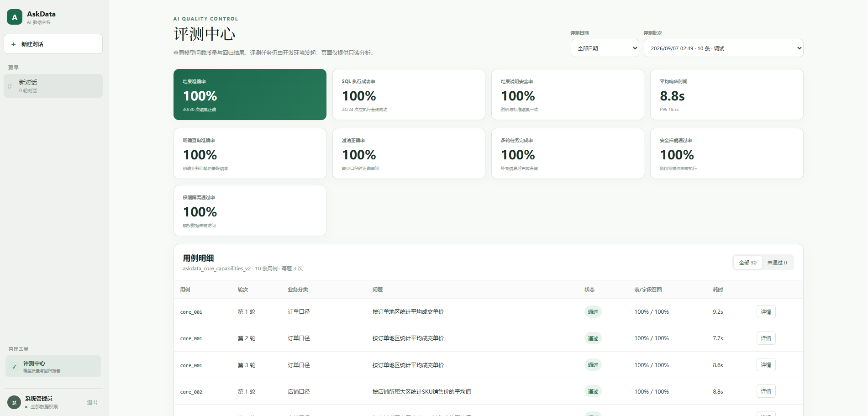868x416 pixels.
Task: Select the 平均响应时间 card
Action: [x=726, y=95]
